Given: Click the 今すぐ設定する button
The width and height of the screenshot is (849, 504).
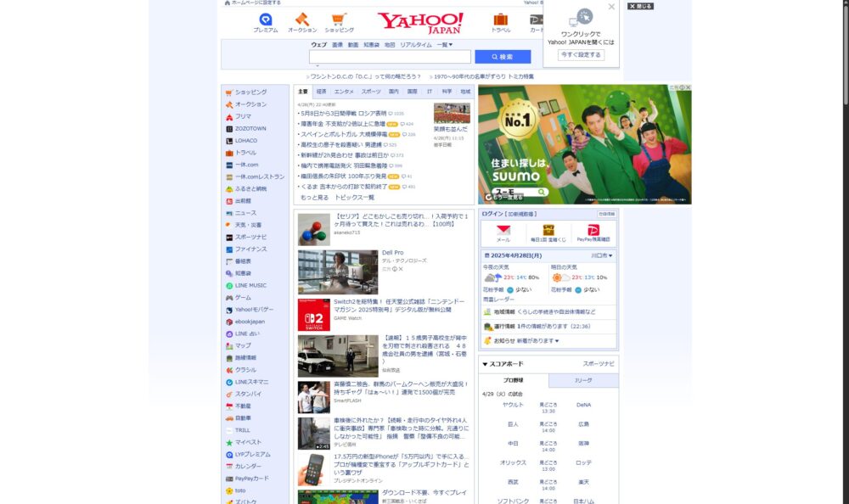Looking at the screenshot, I should click(581, 54).
